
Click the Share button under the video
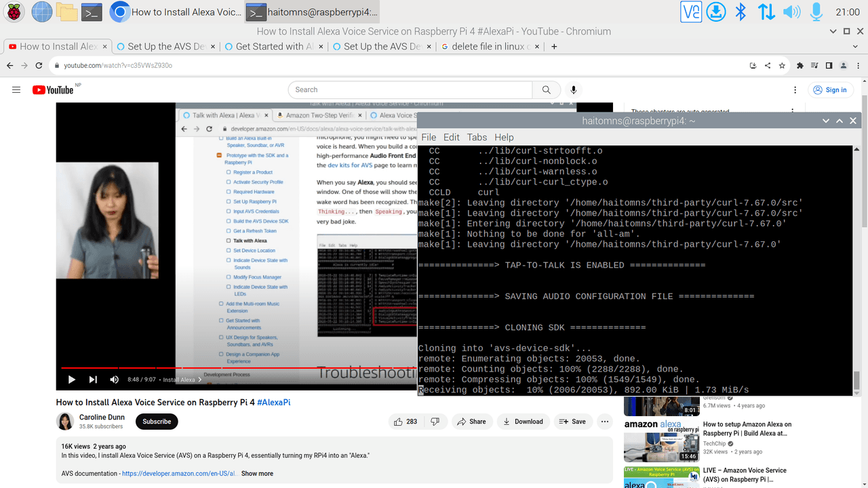(471, 422)
